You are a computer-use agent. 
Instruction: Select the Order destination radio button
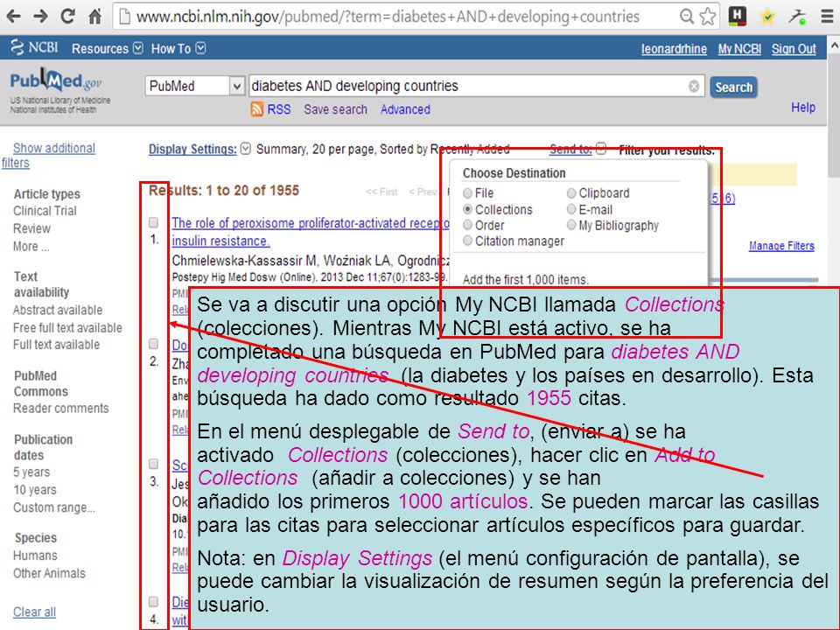click(x=467, y=225)
